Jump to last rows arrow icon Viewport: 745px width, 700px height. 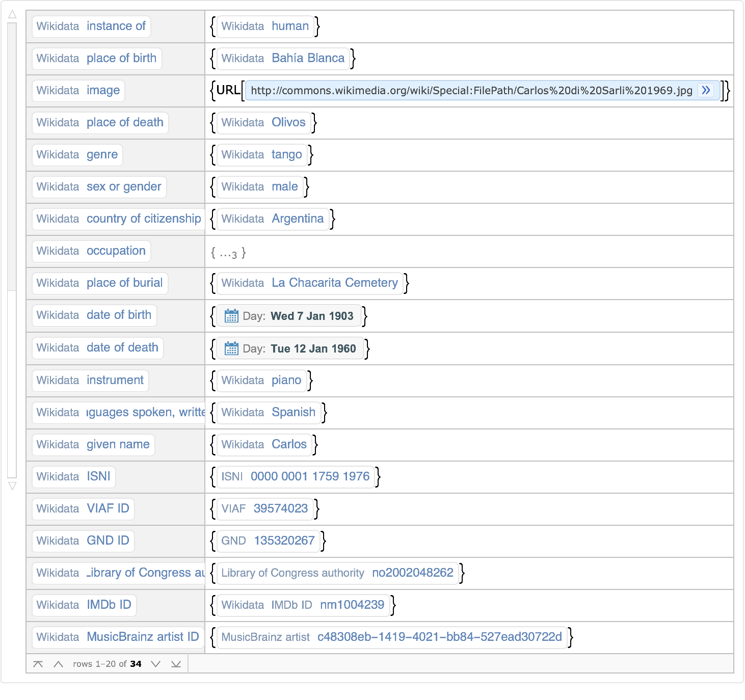(176, 664)
